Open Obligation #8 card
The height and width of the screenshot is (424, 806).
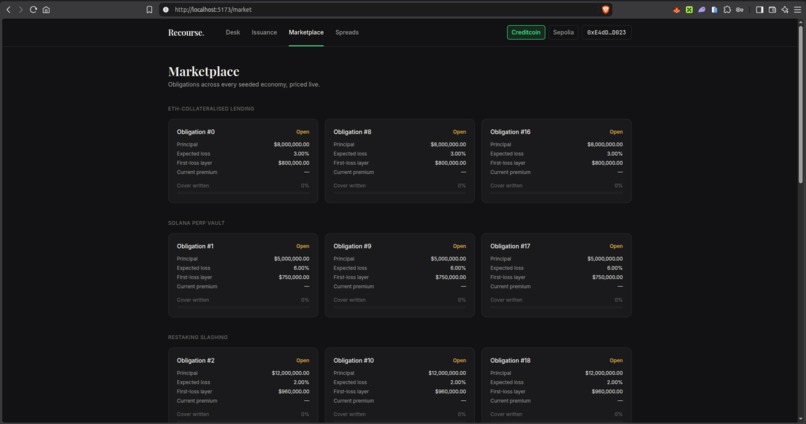pyautogui.click(x=400, y=161)
